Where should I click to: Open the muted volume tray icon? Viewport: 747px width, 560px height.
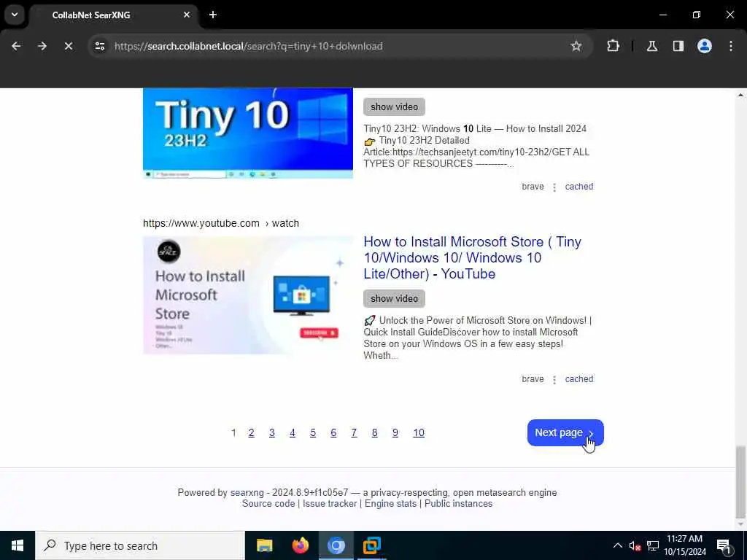coord(635,546)
